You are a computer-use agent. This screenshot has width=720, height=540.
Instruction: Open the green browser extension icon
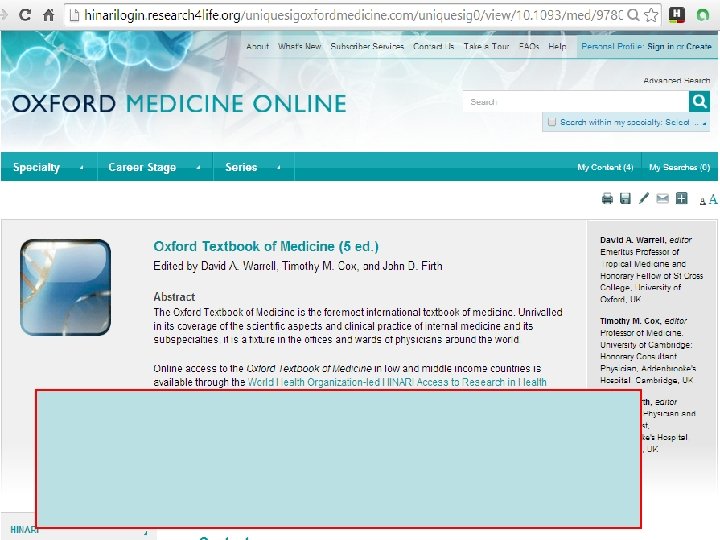703,15
